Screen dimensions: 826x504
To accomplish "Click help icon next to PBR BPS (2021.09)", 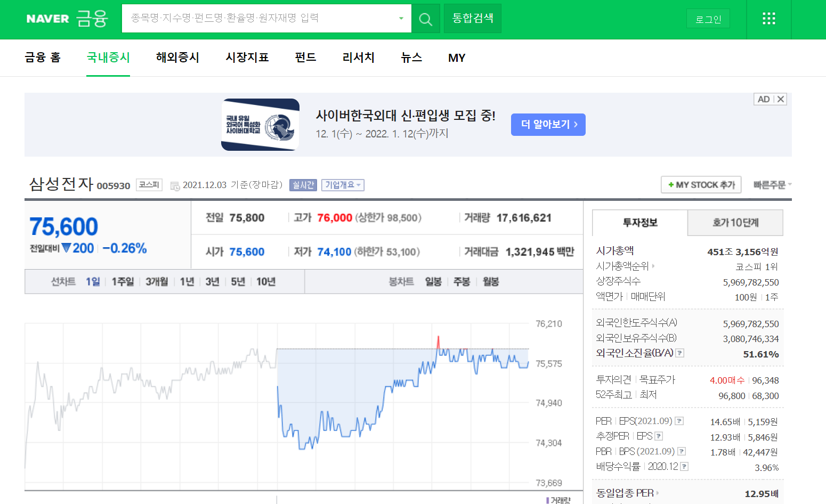I will tap(682, 451).
